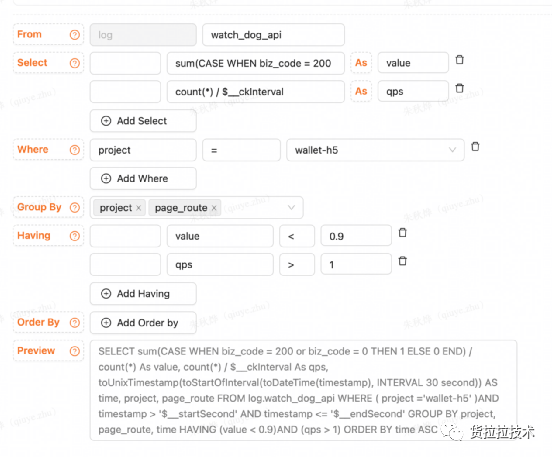Delete the select row aliased value
The height and width of the screenshot is (457, 552).
tap(459, 60)
